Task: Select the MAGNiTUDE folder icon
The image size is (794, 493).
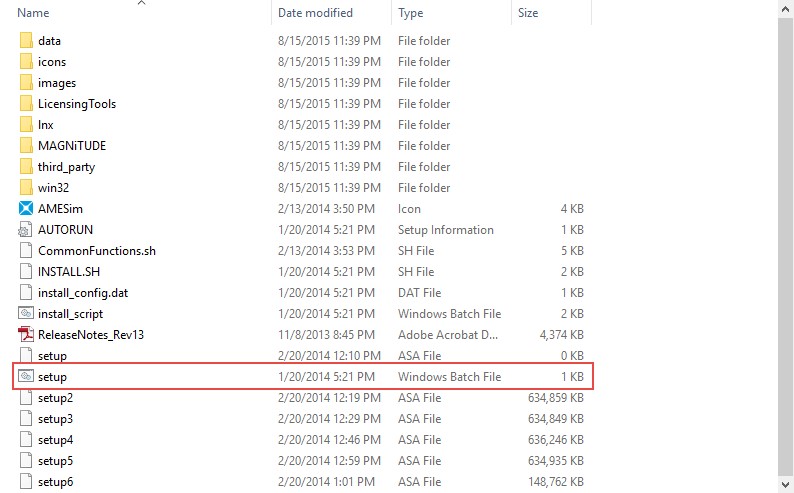Action: [x=26, y=146]
